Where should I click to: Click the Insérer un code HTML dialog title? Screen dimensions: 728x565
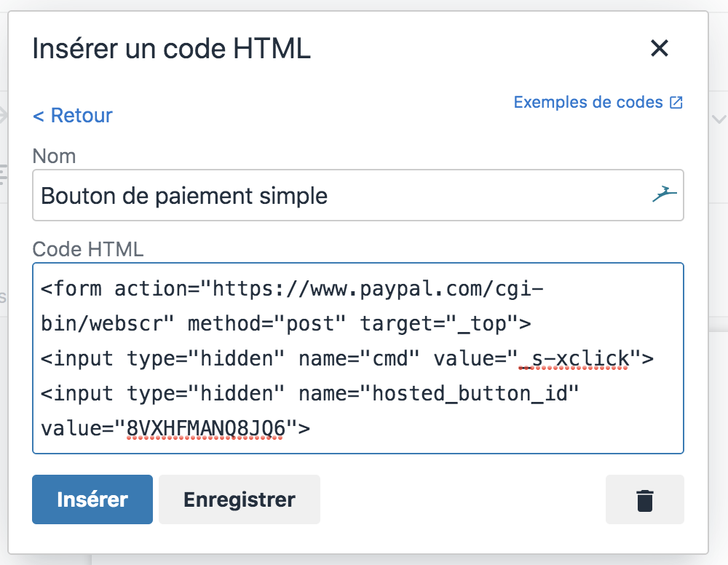(171, 48)
